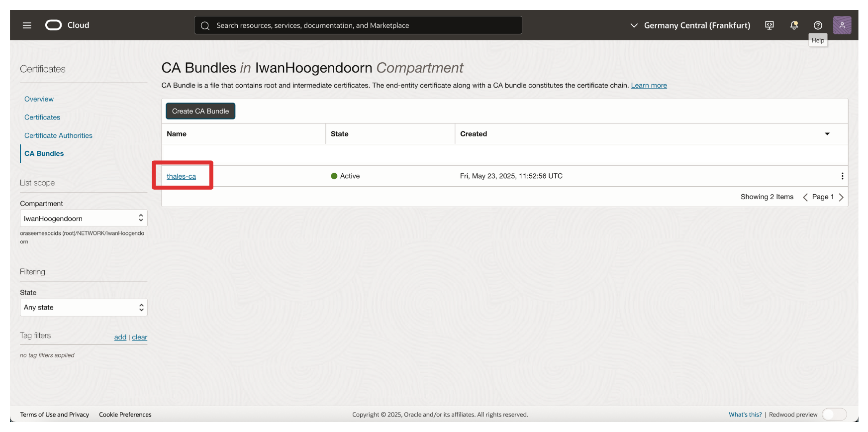
Task: Toggle the Redwood preview switch
Action: 834,415
